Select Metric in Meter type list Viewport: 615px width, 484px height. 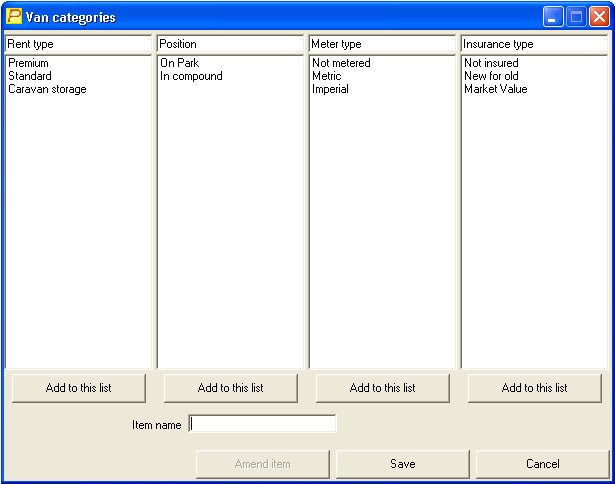(x=327, y=76)
